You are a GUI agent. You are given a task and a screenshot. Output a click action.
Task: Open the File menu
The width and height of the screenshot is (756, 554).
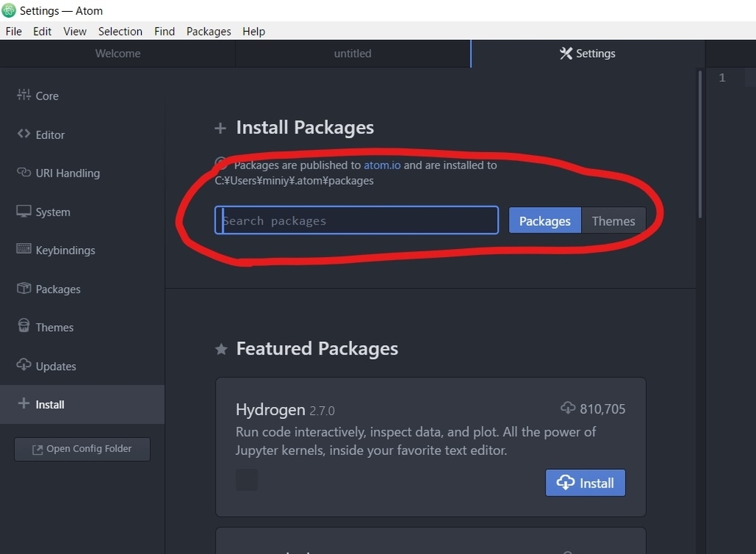[13, 31]
